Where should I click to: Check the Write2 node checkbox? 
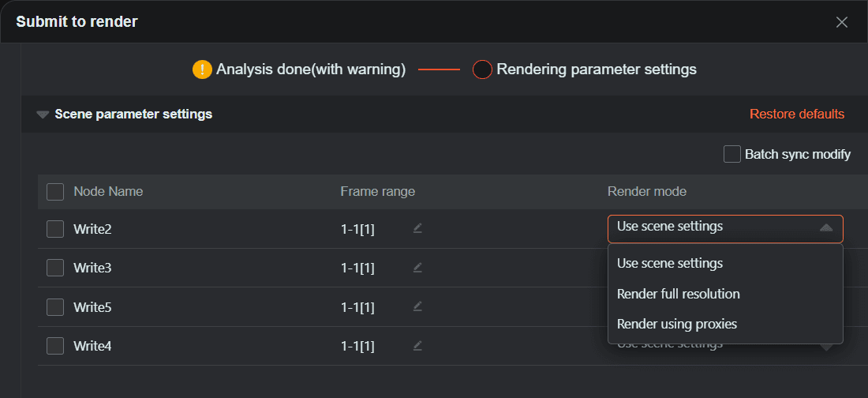click(55, 229)
